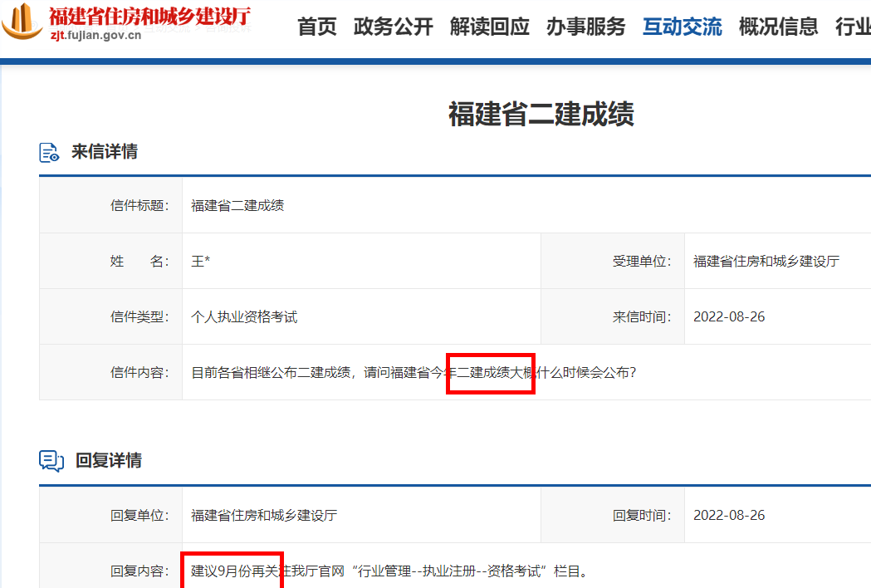Click the 回复单位 value 福建省住房和城乡建设厅
The width and height of the screenshot is (871, 588).
[x=266, y=514]
